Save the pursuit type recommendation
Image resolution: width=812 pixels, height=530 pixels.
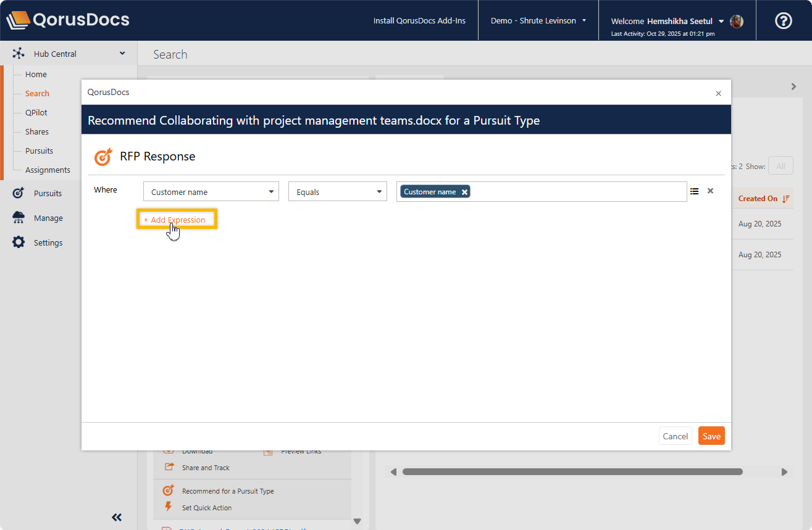tap(711, 436)
